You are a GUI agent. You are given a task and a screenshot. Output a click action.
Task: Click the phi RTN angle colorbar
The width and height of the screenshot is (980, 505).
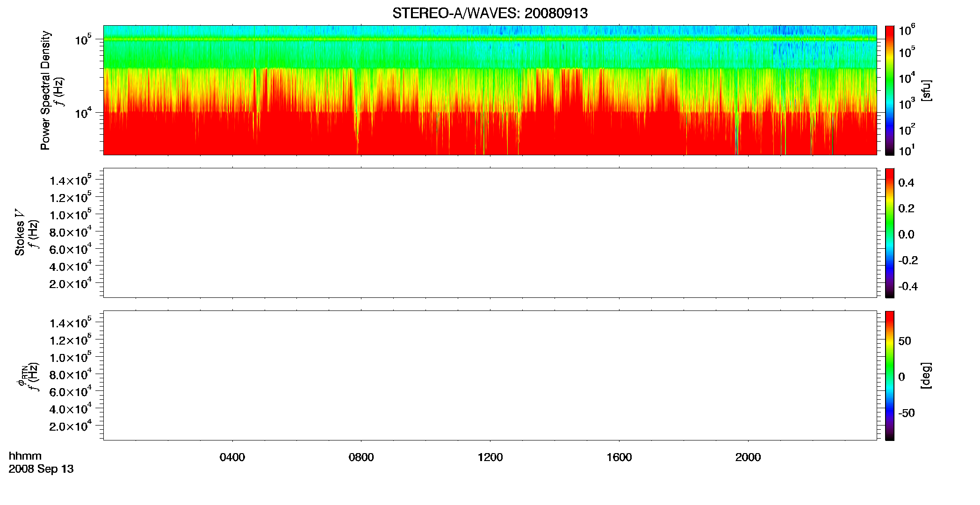(x=890, y=375)
